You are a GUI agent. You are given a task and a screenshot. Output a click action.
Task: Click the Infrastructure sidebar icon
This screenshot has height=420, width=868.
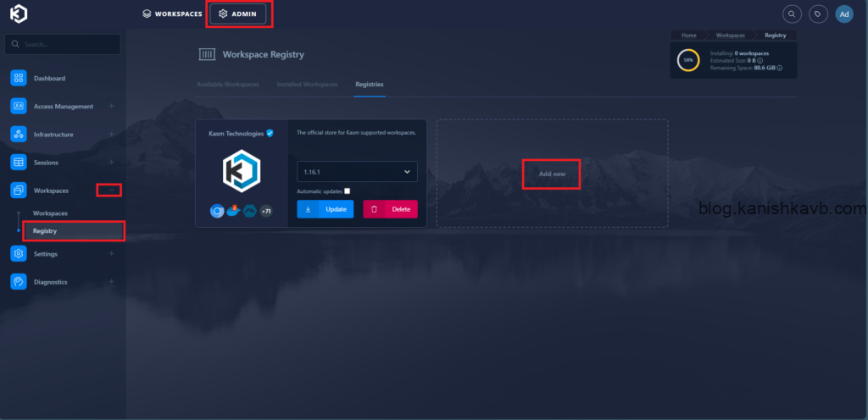[x=19, y=135]
